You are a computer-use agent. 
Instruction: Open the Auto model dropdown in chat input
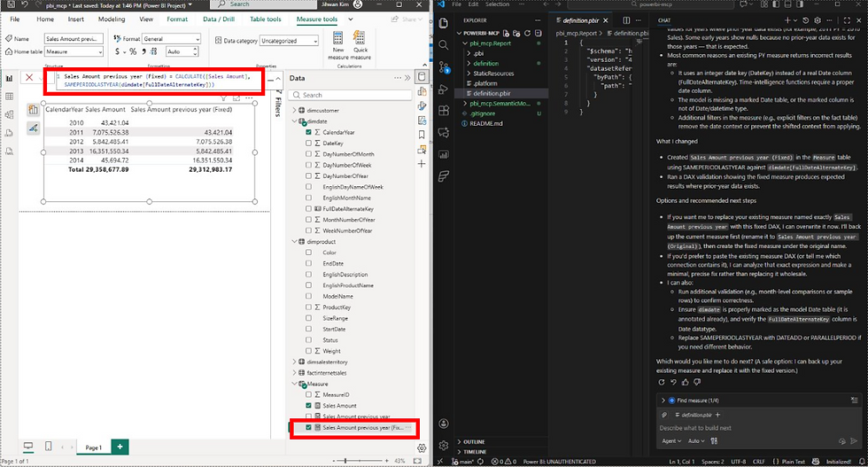pyautogui.click(x=696, y=441)
